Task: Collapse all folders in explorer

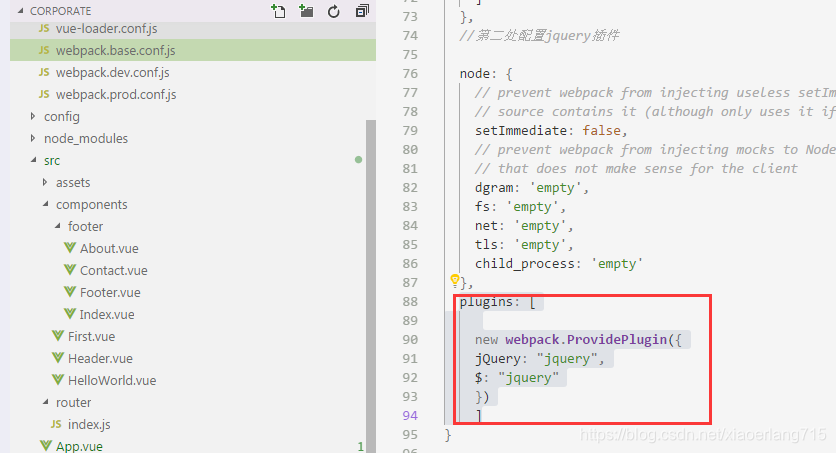Action: pyautogui.click(x=362, y=11)
